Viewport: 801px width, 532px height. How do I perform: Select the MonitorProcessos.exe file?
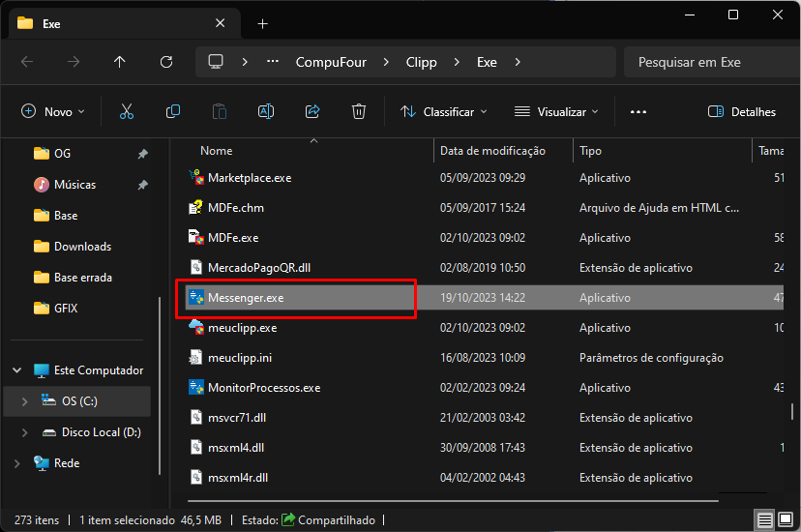(263, 388)
